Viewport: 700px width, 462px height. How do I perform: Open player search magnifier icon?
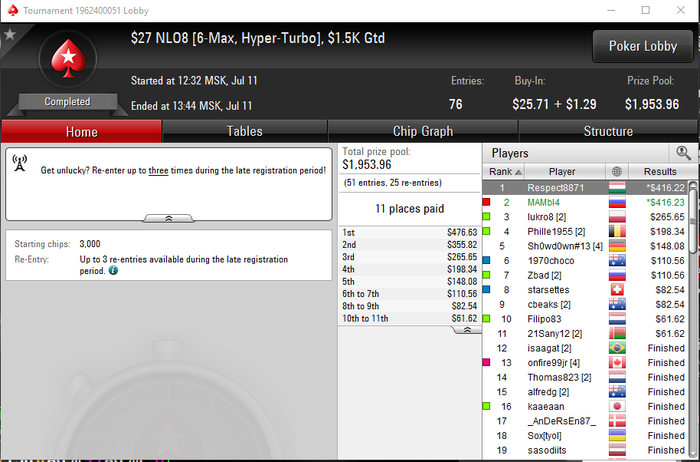click(x=683, y=153)
